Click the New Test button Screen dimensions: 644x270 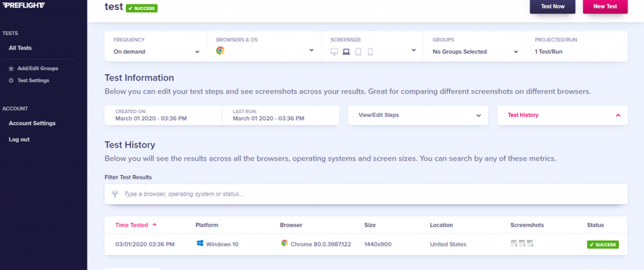point(605,6)
